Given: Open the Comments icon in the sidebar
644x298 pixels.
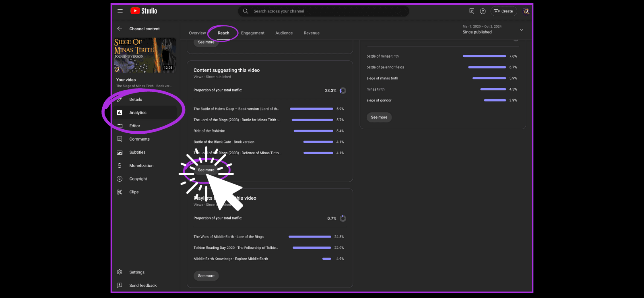Looking at the screenshot, I should pos(120,139).
